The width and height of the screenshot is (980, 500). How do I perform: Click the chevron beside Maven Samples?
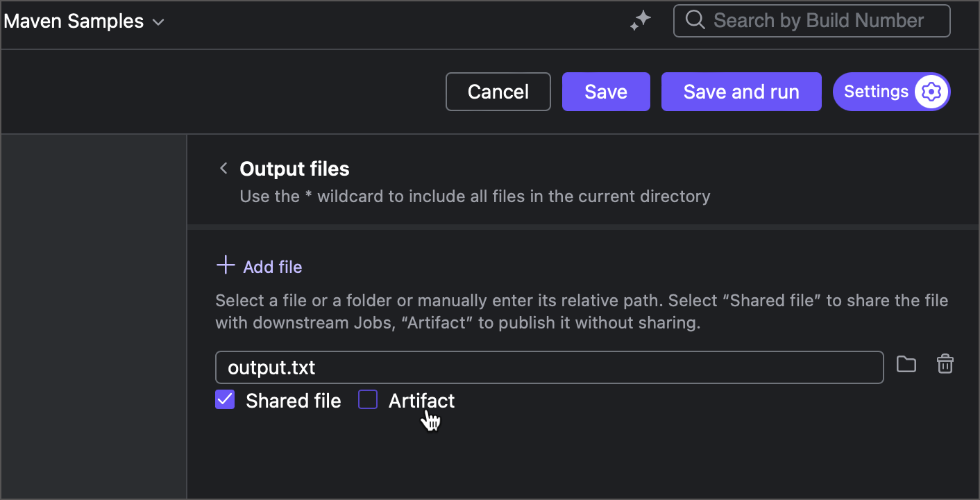click(x=158, y=22)
